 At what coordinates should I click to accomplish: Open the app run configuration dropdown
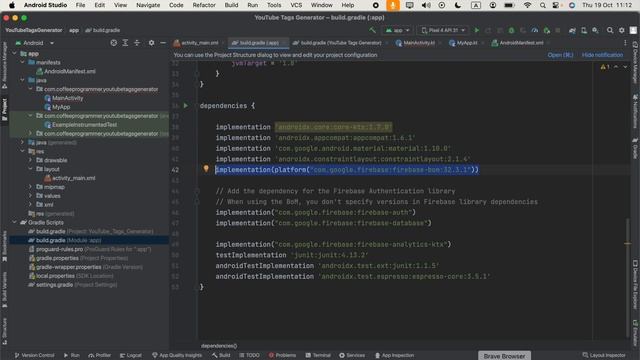pos(398,30)
